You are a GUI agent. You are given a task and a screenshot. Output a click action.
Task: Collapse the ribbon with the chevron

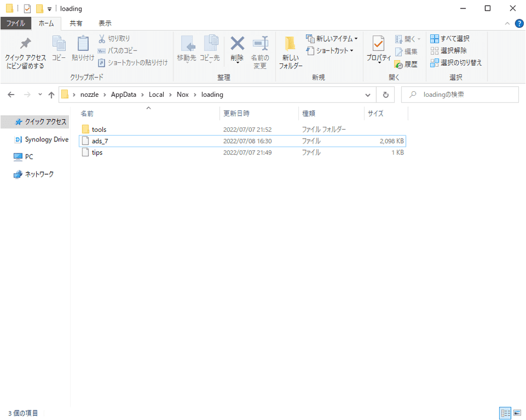coord(507,23)
